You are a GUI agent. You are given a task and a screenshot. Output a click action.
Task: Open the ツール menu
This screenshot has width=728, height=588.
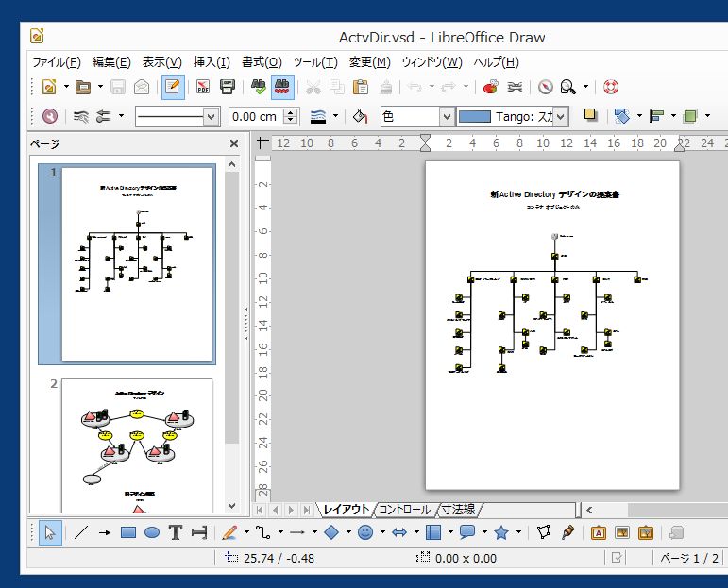tap(315, 61)
